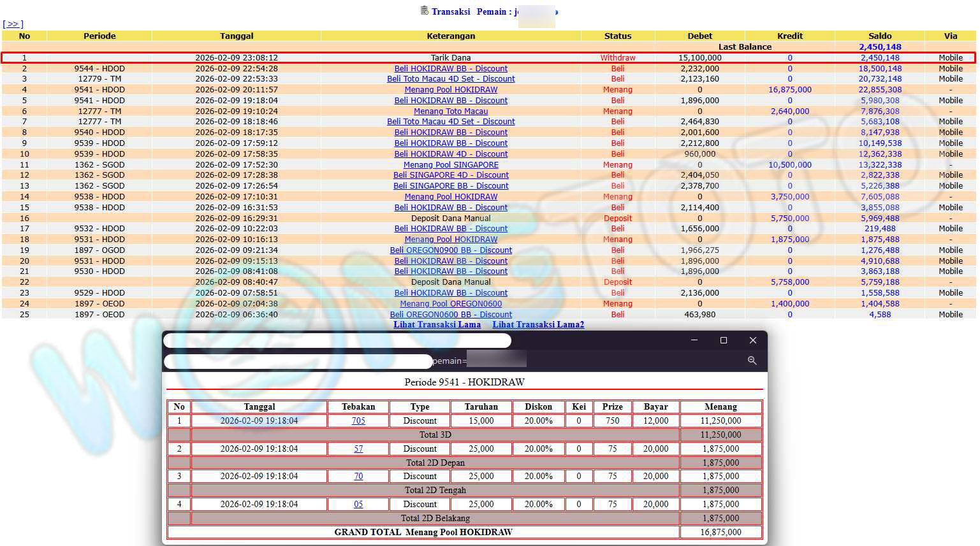
Task: Open Beli OREGON0900 BB - Discount link
Action: (x=451, y=250)
